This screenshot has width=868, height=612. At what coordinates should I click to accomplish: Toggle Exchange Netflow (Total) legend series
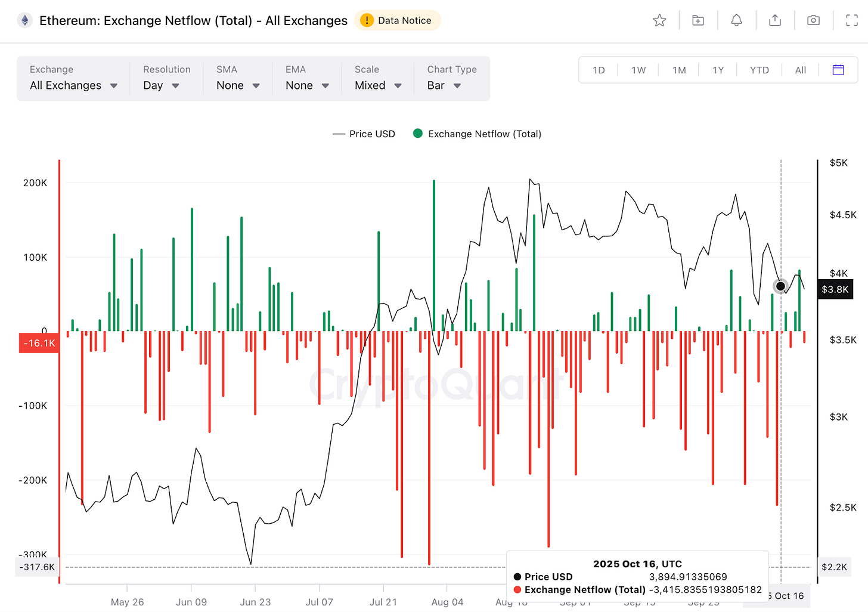tap(477, 134)
